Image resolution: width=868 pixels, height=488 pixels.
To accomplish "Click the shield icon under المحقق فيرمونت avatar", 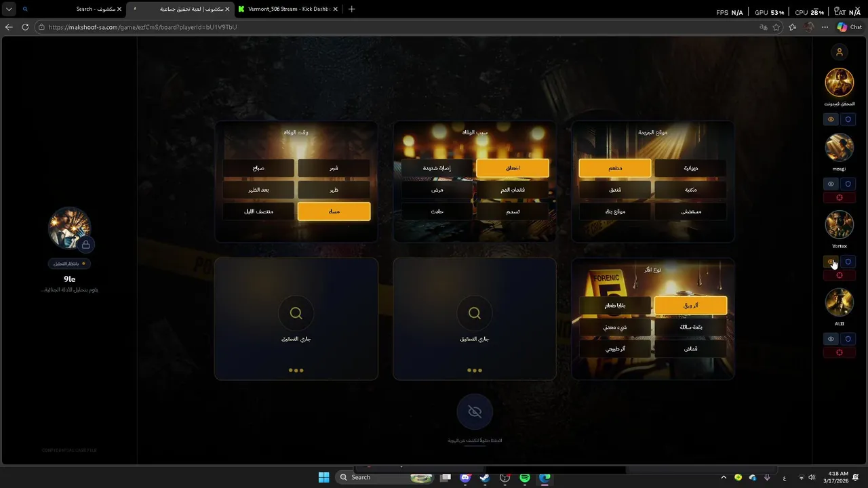I will click(848, 119).
